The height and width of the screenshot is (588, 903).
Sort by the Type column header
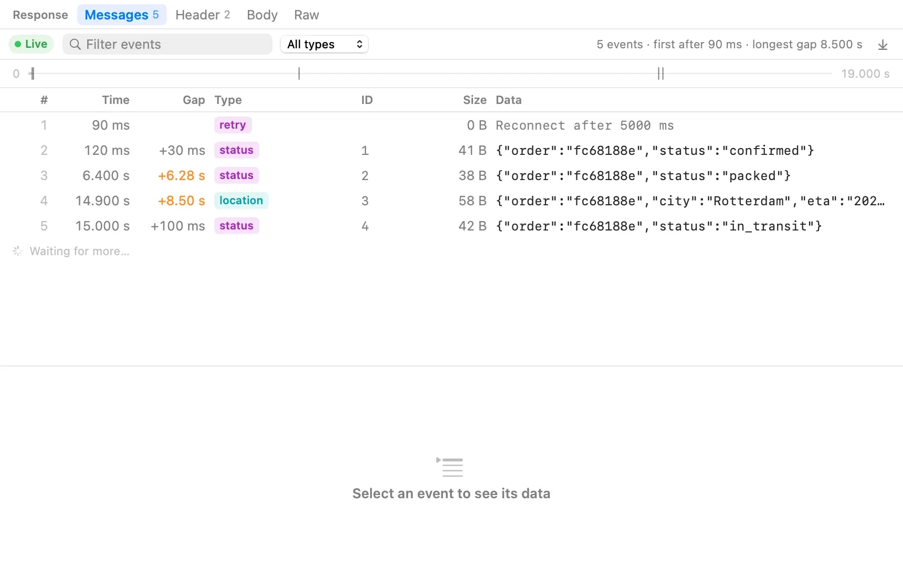coord(228,100)
